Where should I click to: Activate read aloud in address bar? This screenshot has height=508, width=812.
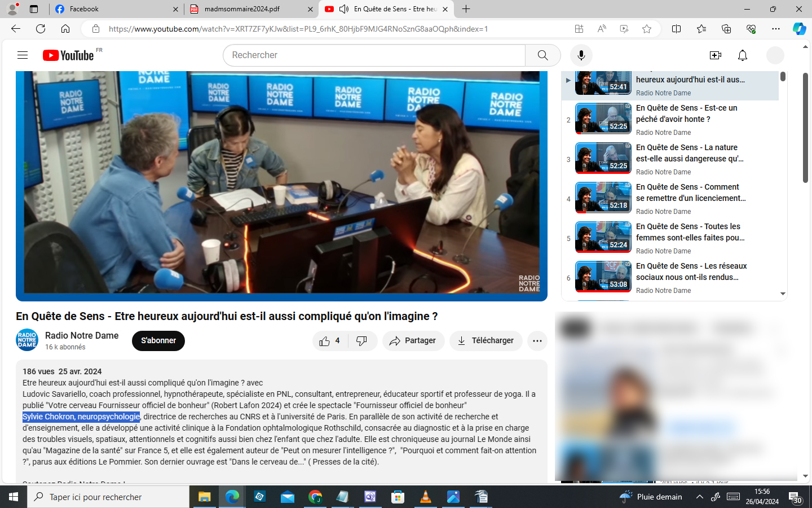pos(602,29)
